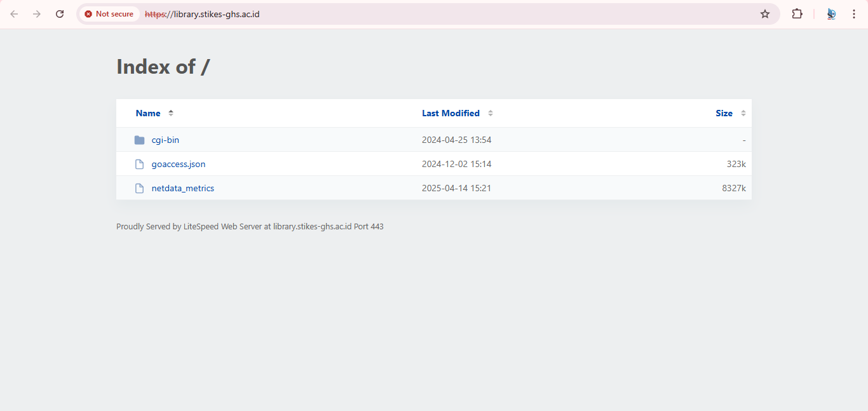Screen dimensions: 868x411
Task: Sort listing by Last Modified header
Action: tap(451, 113)
